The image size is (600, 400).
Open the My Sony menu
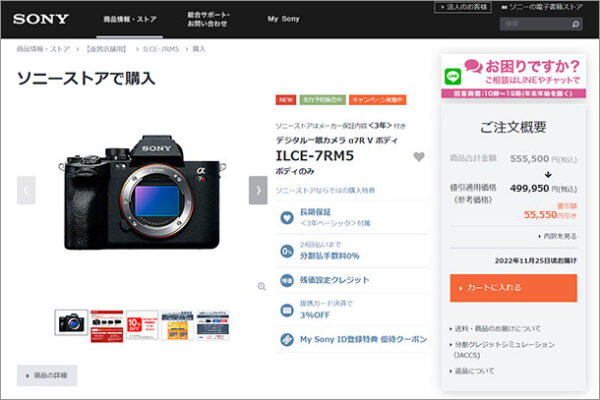pyautogui.click(x=284, y=19)
